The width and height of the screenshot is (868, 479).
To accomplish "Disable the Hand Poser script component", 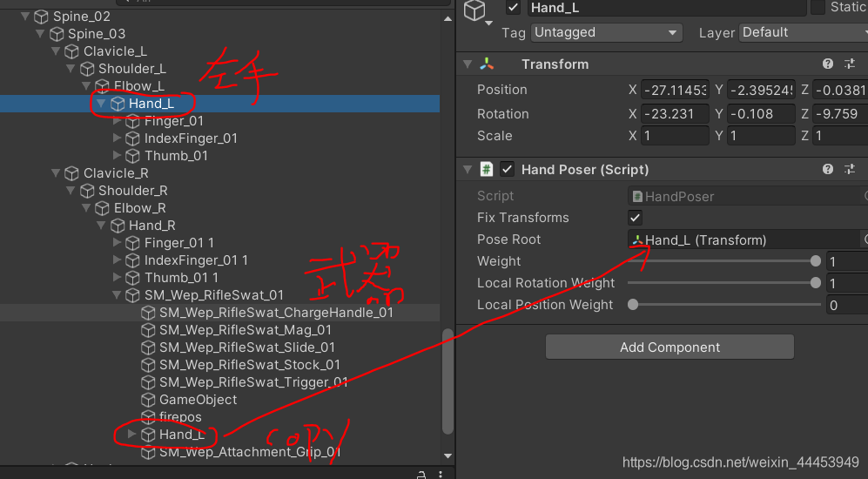I will pos(507,170).
